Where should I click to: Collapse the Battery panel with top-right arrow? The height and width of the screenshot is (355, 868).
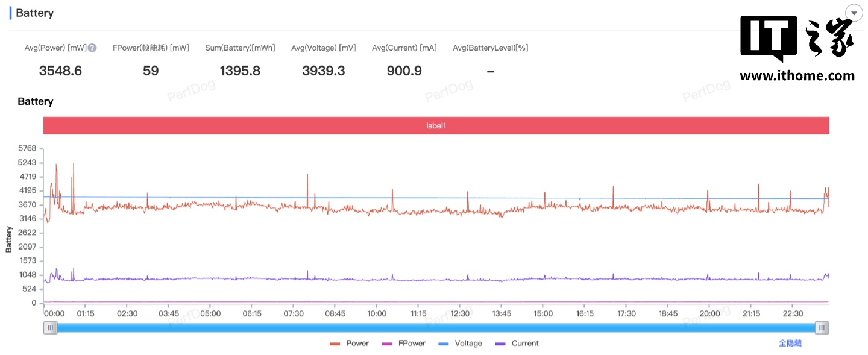pos(854,13)
